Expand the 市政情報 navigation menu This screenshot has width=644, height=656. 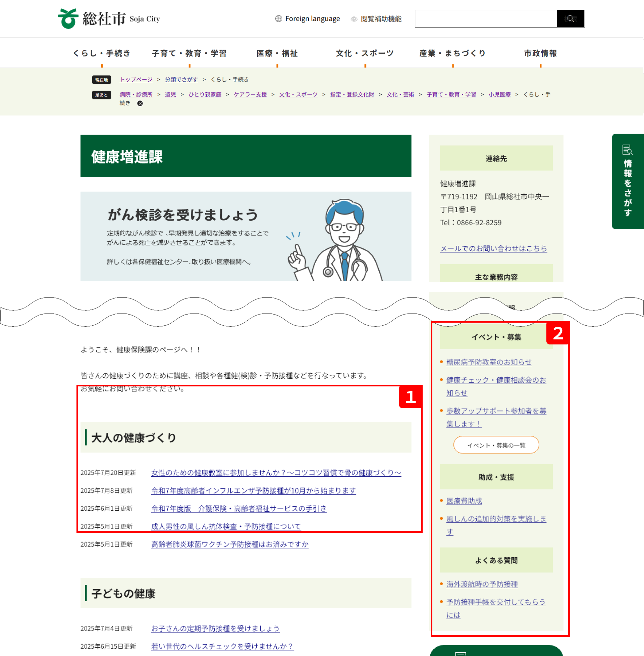pyautogui.click(x=540, y=53)
